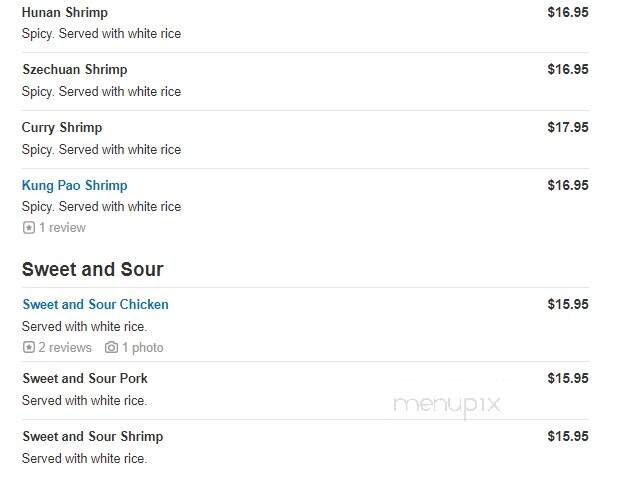Click the camera photo icon
The image size is (626, 487).
pos(111,348)
